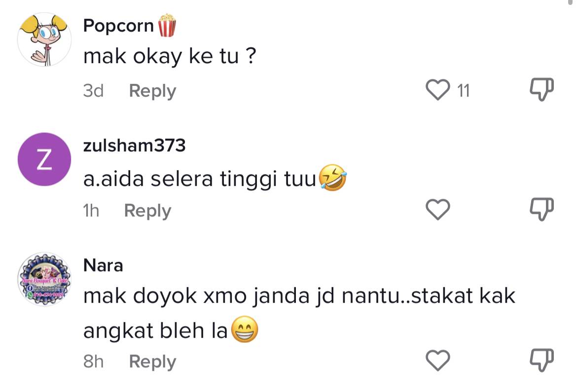Dislike Popcorn's comment
Viewport: 577px width, 392px height.
(x=542, y=91)
